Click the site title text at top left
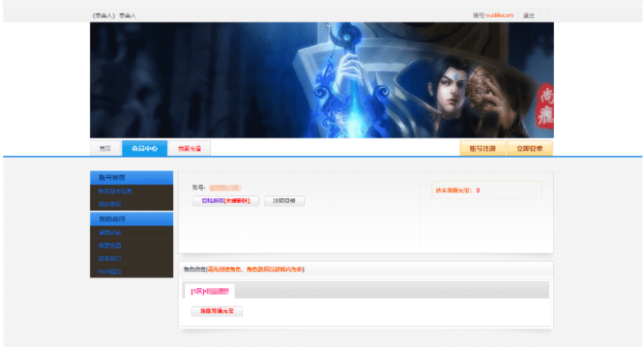This screenshot has height=347, width=644. click(x=114, y=15)
